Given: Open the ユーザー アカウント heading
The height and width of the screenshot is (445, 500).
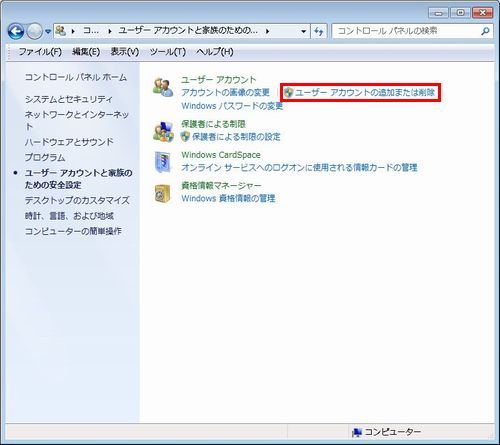Looking at the screenshot, I should [x=218, y=80].
